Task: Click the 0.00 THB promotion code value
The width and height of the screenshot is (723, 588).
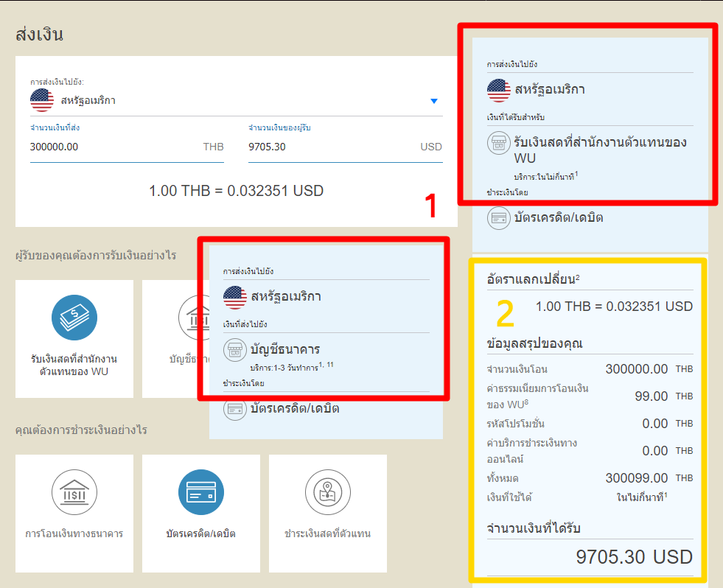Action: (668, 424)
